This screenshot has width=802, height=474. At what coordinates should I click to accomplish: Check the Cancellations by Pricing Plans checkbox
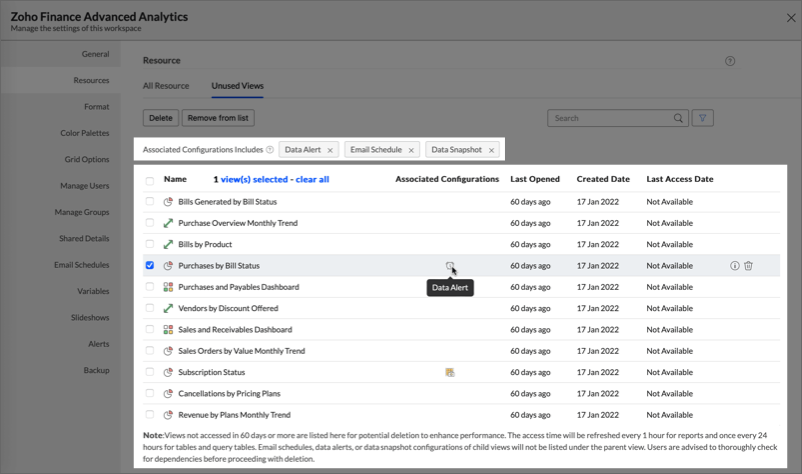pyautogui.click(x=149, y=393)
